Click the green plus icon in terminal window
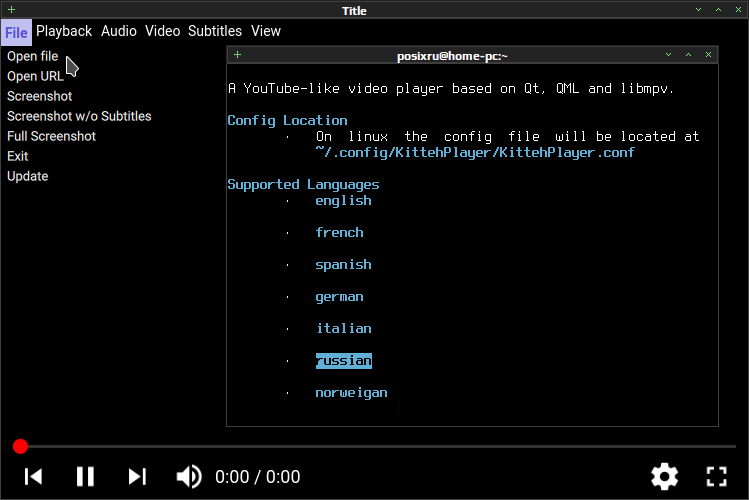Image resolution: width=749 pixels, height=500 pixels. pos(237,54)
